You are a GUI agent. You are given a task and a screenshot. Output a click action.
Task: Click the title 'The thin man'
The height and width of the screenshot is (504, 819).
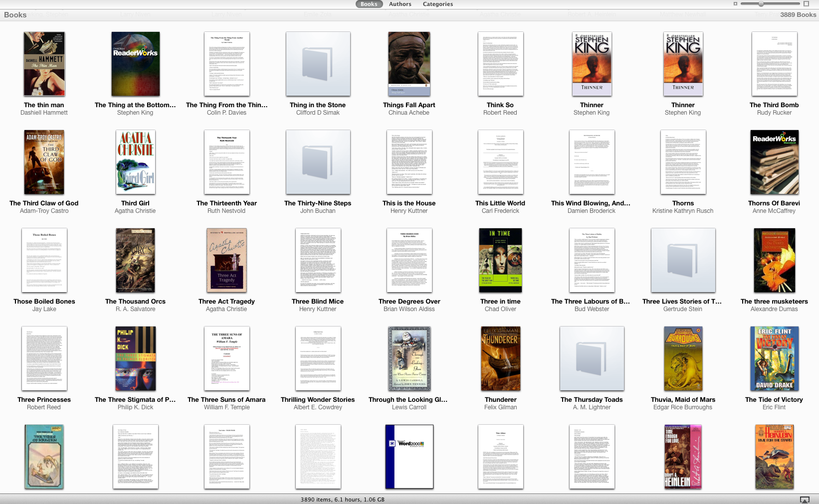[x=44, y=105]
